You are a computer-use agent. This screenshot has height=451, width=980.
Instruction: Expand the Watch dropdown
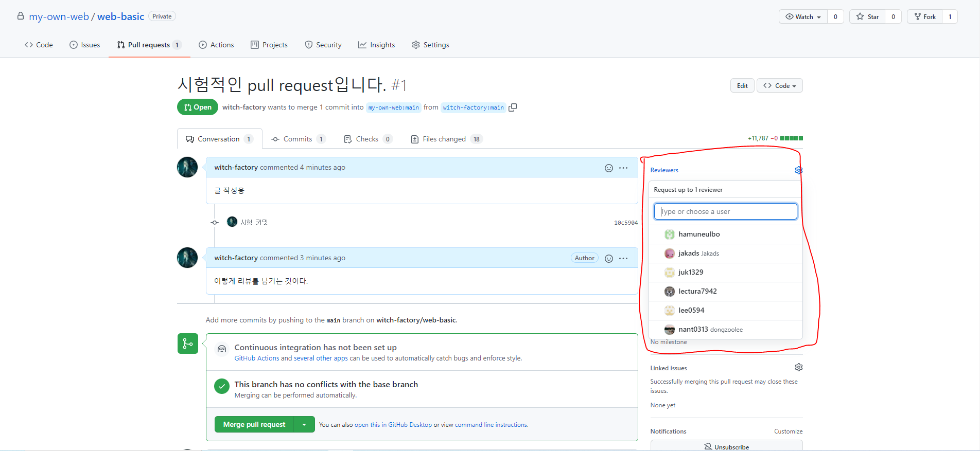click(x=803, y=17)
